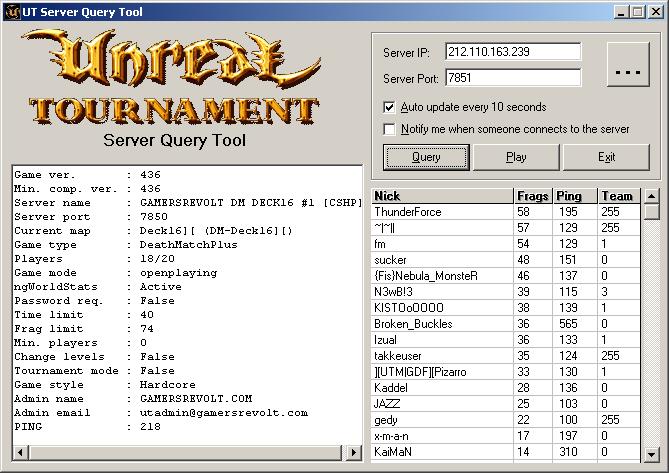Click into the Server Port field

pos(513,78)
